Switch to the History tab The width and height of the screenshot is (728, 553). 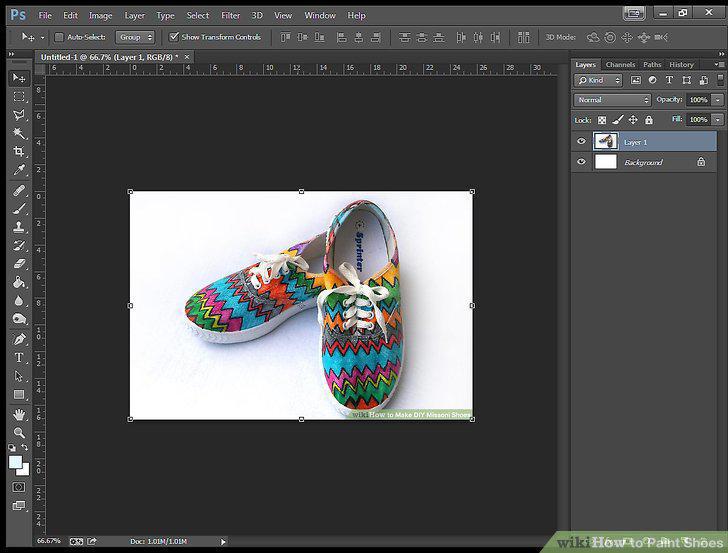coord(681,65)
